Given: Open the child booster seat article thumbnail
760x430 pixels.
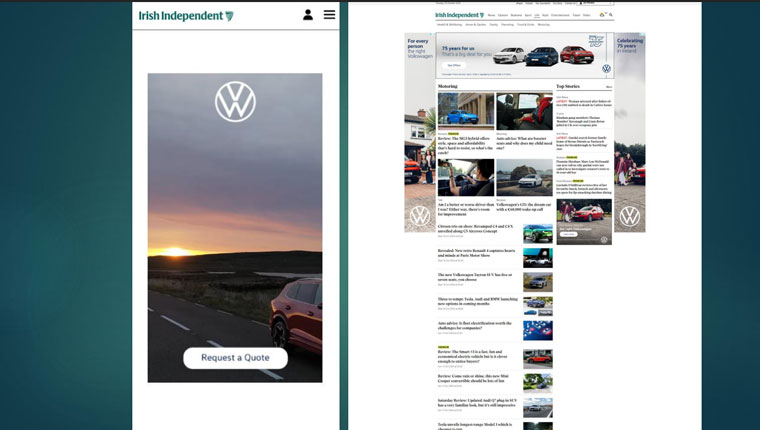Looking at the screenshot, I should click(524, 111).
